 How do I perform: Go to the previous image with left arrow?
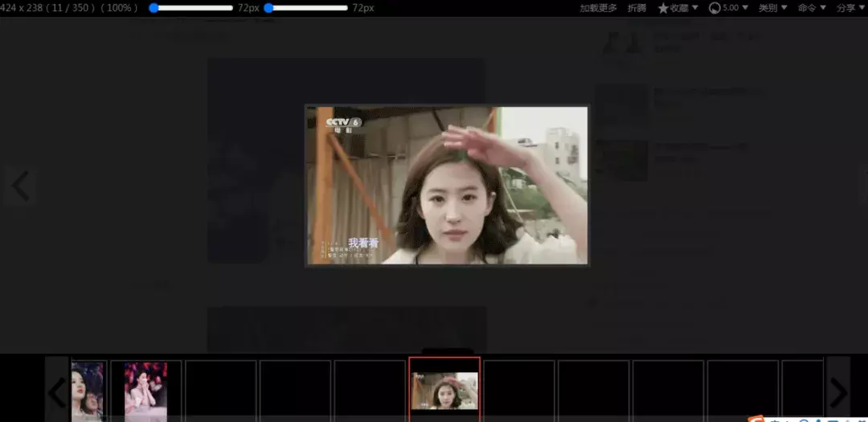(20, 186)
